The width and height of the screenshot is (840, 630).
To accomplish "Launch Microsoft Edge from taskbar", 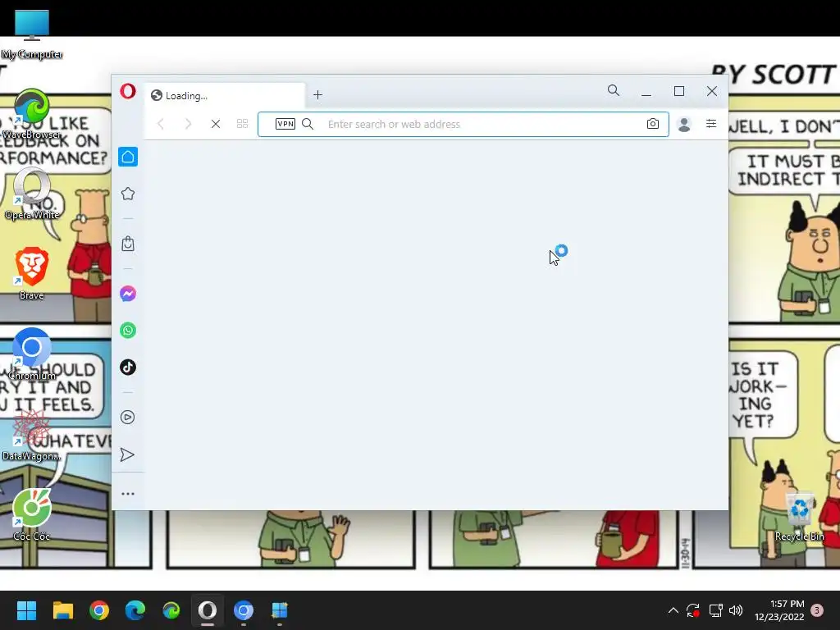I will coord(135,610).
